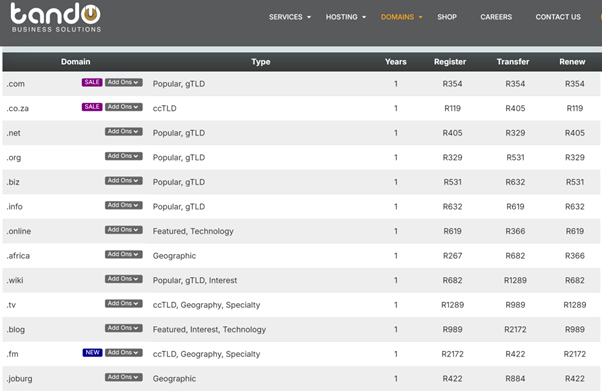
Task: Click the .blog transfer price R2172
Action: coord(515,329)
